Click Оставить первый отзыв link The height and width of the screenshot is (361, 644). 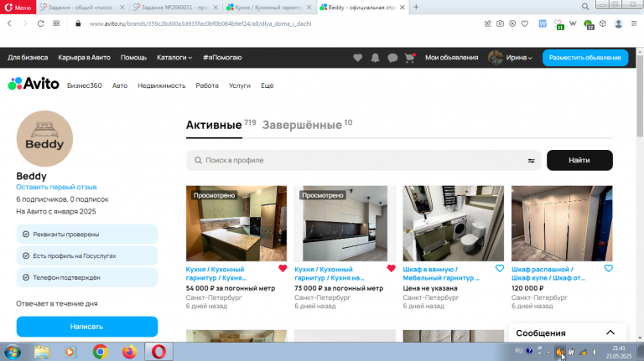point(56,187)
